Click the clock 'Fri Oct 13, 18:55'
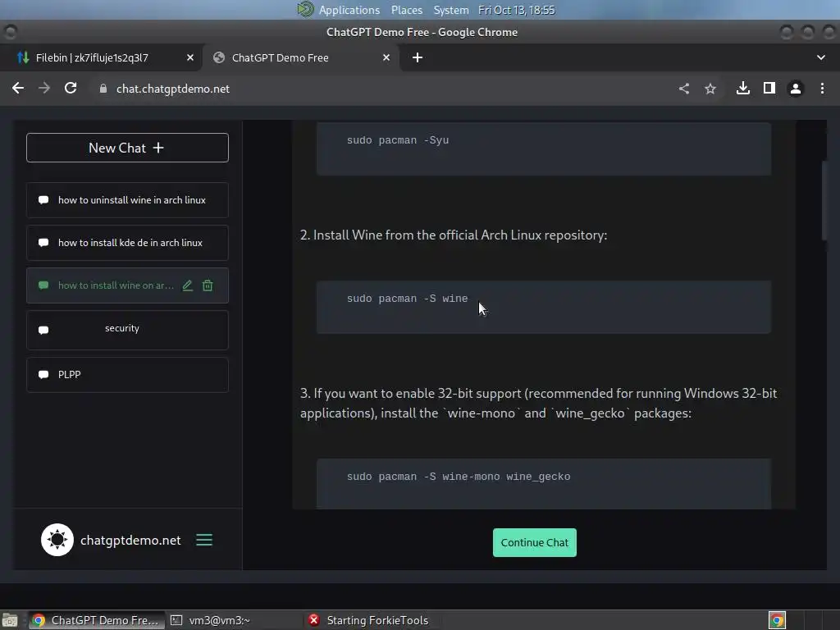Screen dimensions: 840x630 click(x=517, y=10)
